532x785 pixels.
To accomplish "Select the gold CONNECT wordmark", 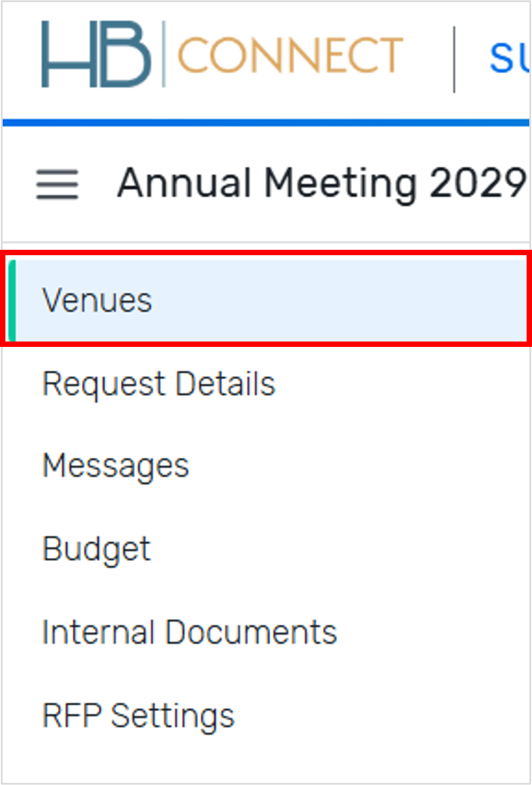I will [289, 51].
